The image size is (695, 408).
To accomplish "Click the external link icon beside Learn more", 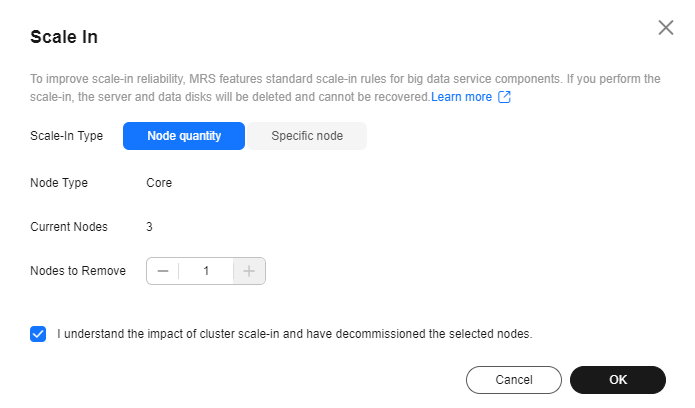I will click(x=504, y=97).
